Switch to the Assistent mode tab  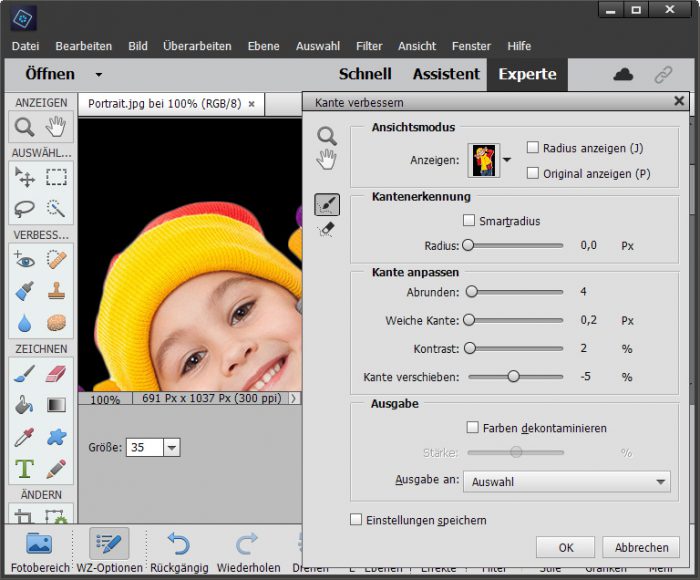[x=446, y=74]
